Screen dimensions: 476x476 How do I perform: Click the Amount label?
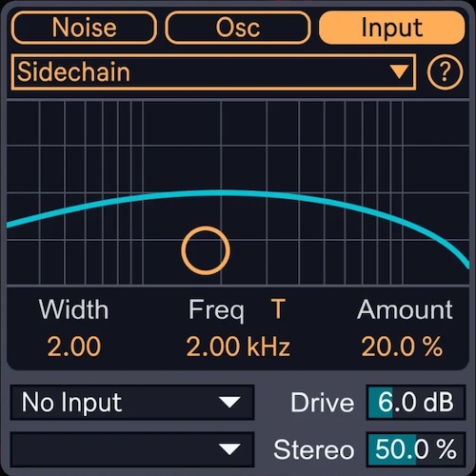(x=405, y=309)
